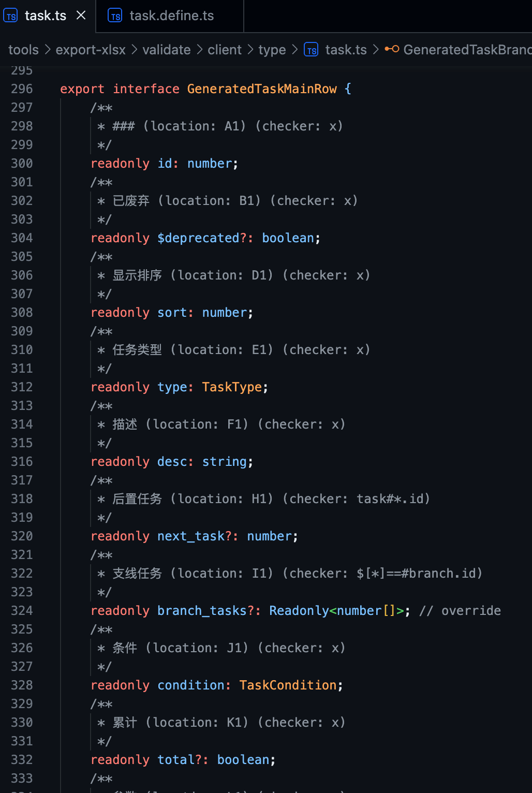Open the GeneratedTaskBranc… symbol breadcrumb
532x793 pixels.
pyautogui.click(x=467, y=50)
